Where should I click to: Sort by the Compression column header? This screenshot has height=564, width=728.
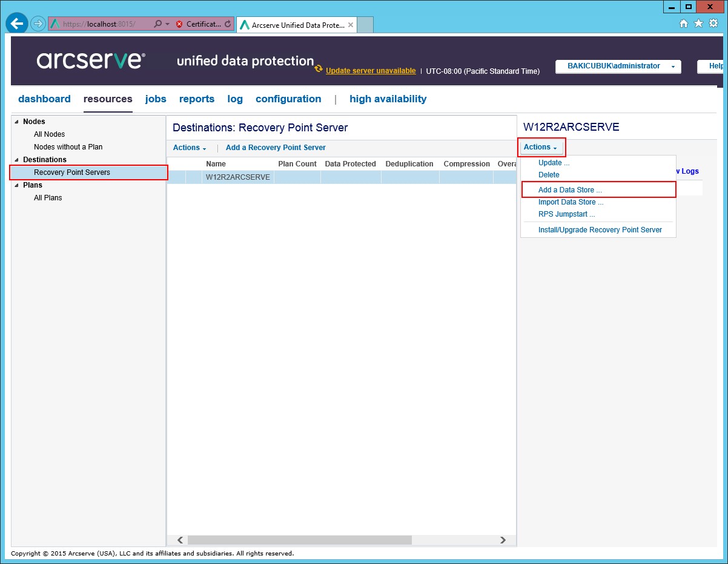pyautogui.click(x=466, y=164)
